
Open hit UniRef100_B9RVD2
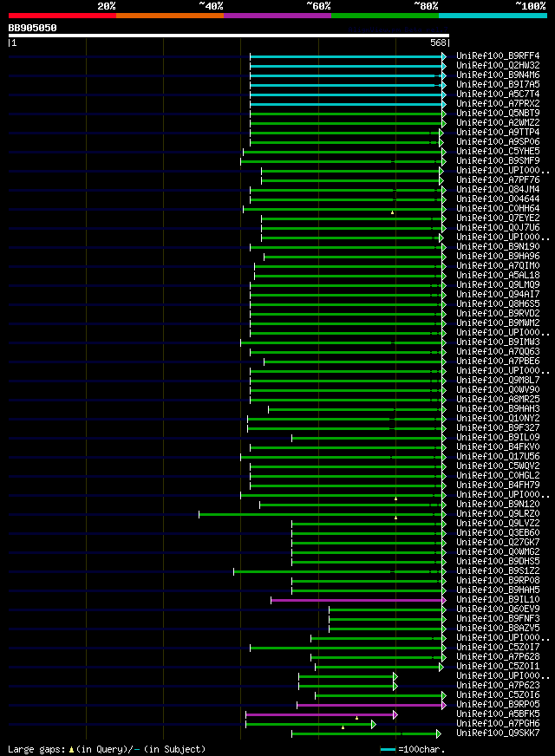(498, 313)
